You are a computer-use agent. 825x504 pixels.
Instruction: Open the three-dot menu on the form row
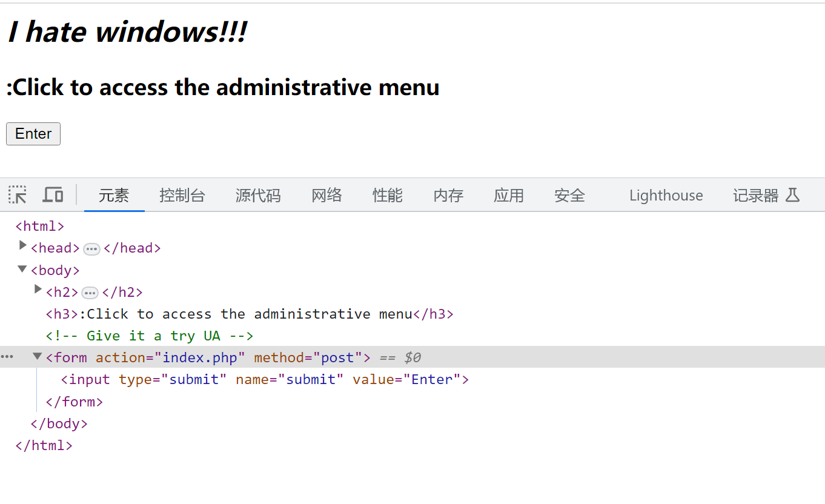[7, 357]
